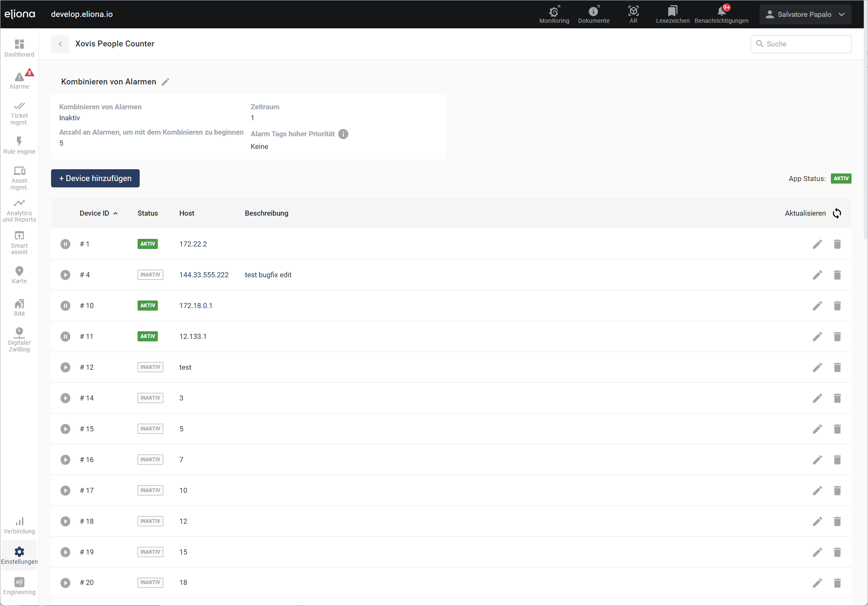Click the Device hinzufügen button
Image resolution: width=868 pixels, height=606 pixels.
[95, 179]
